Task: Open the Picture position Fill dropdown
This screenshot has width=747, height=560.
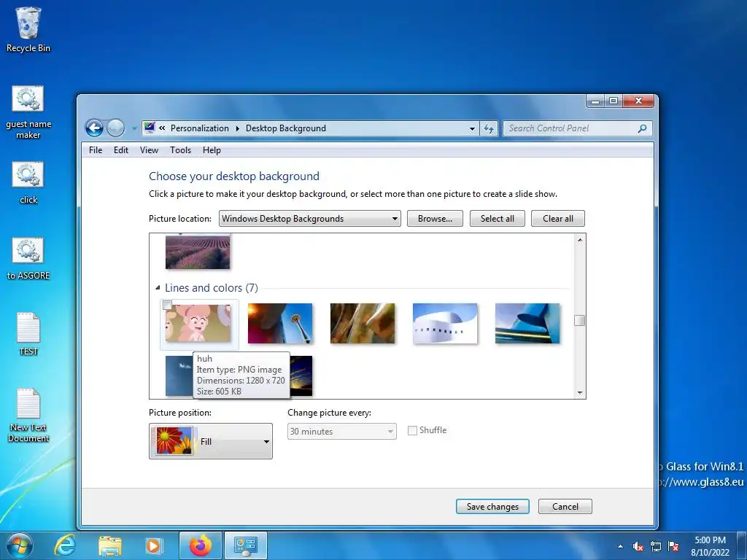Action: pyautogui.click(x=211, y=441)
